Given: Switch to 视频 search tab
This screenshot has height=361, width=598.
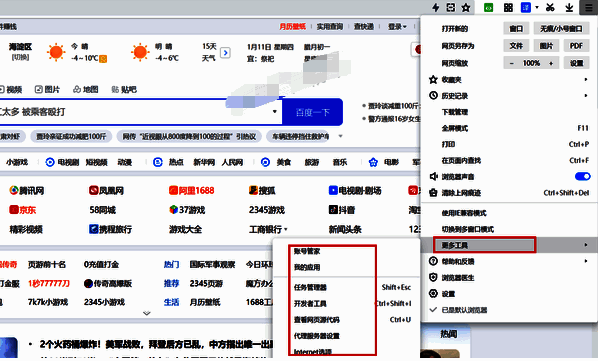Looking at the screenshot, I should [x=11, y=90].
